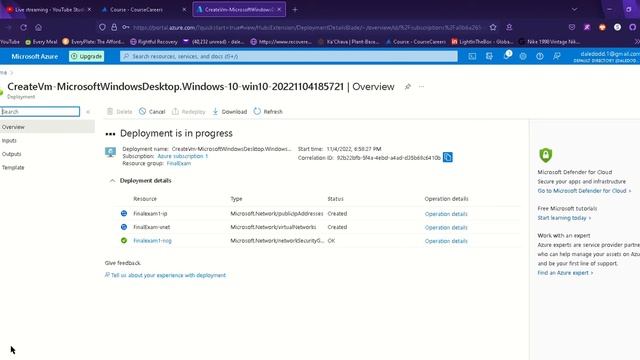
Task: Click Find an Azure expert link
Action: pyautogui.click(x=565, y=273)
